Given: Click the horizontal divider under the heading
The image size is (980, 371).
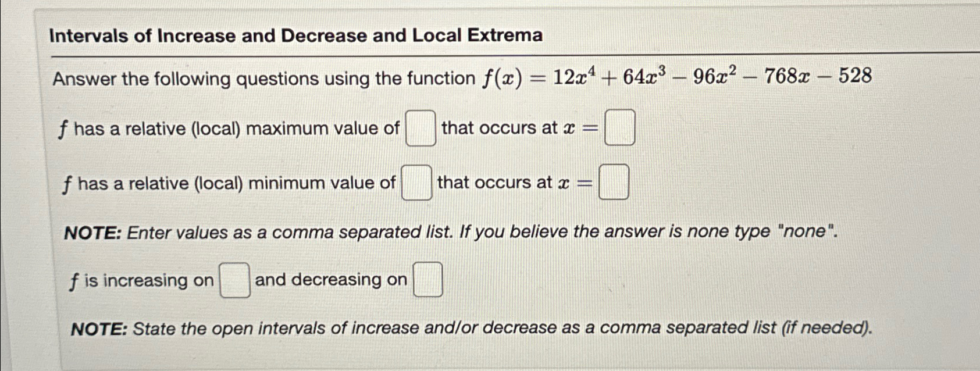Looking at the screenshot, I should pyautogui.click(x=489, y=52).
